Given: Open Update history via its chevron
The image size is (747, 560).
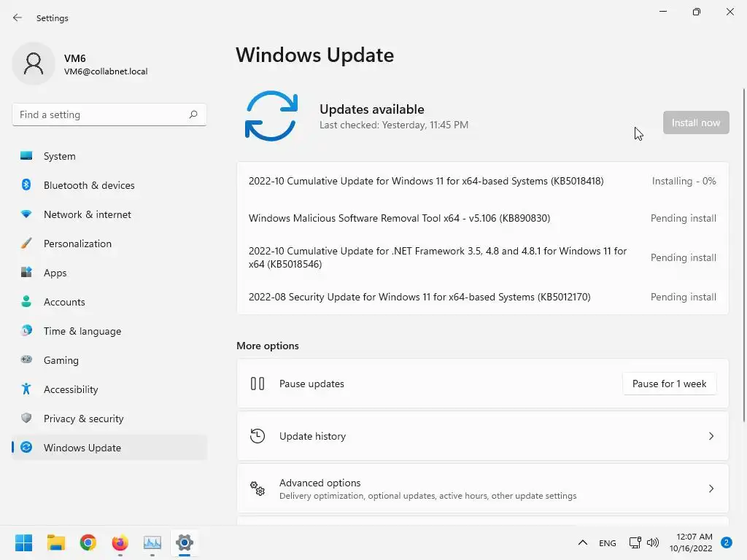Looking at the screenshot, I should tap(711, 436).
